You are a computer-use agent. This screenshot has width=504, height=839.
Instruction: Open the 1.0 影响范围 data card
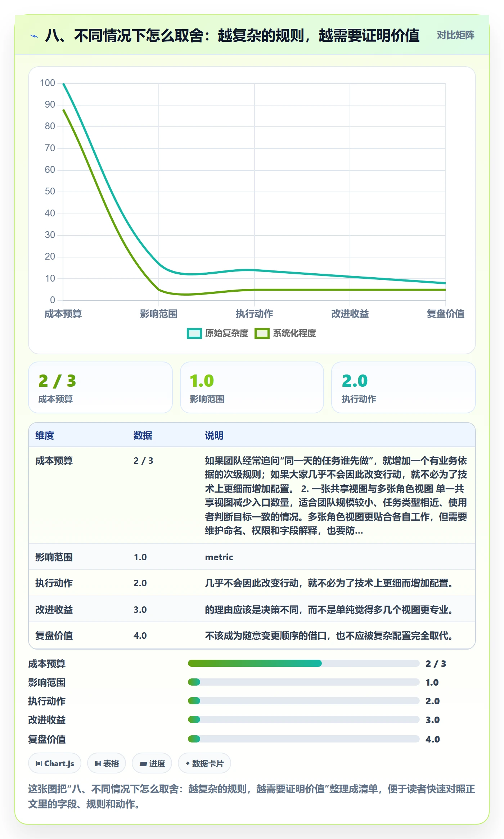(x=252, y=387)
